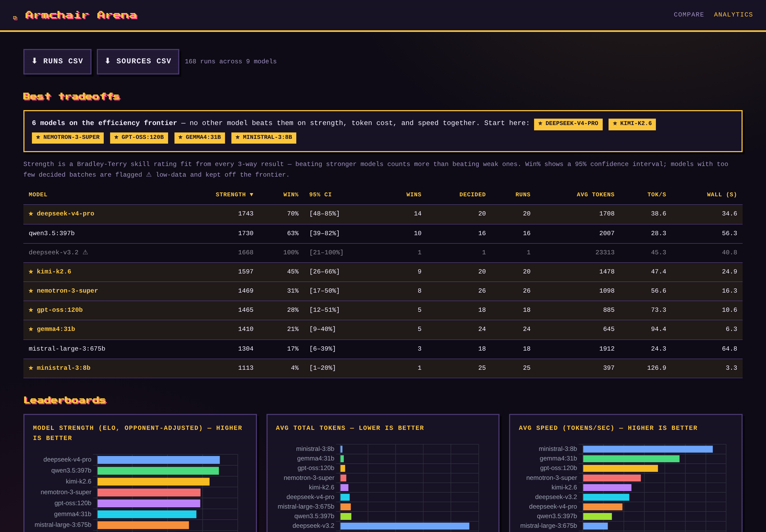Sort table by TOK/S column
The image size is (766, 532).
click(656, 194)
